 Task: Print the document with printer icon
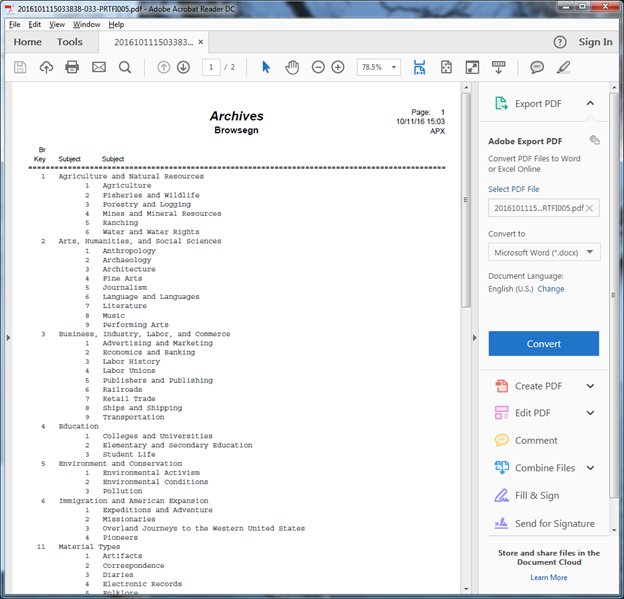click(72, 67)
